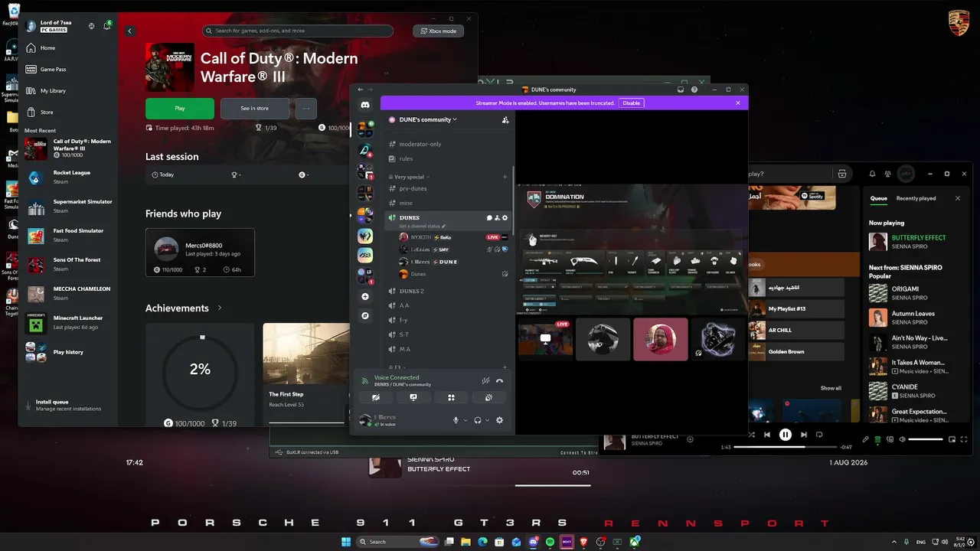Adjust the Spotify volume slider
The image size is (980, 551).
pos(926,439)
